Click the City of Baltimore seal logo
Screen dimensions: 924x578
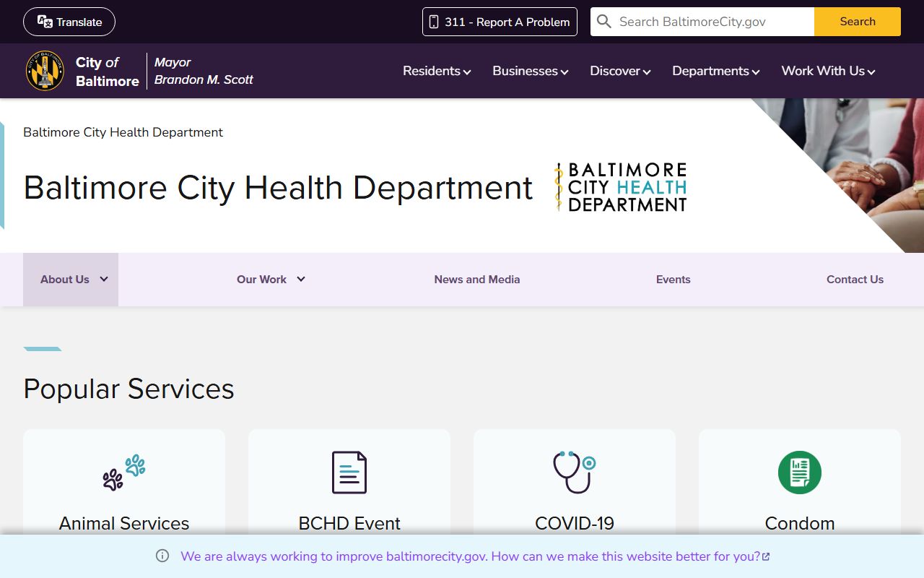[45, 71]
